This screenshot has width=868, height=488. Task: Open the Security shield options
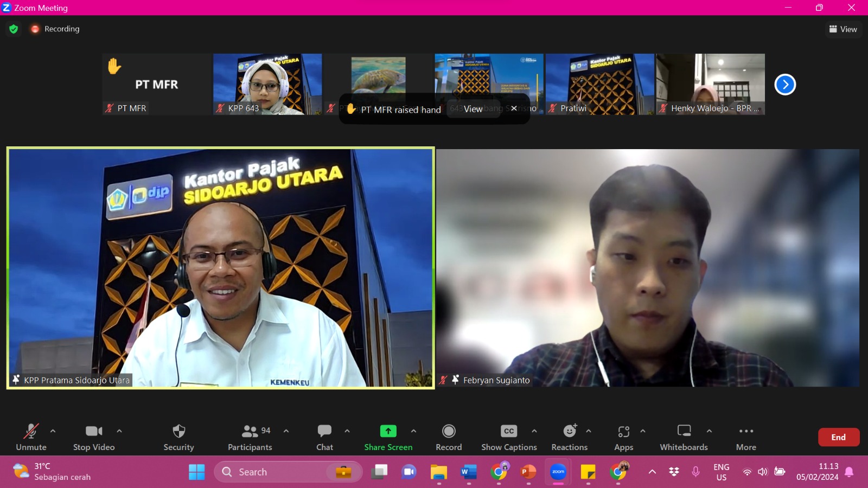pos(178,437)
